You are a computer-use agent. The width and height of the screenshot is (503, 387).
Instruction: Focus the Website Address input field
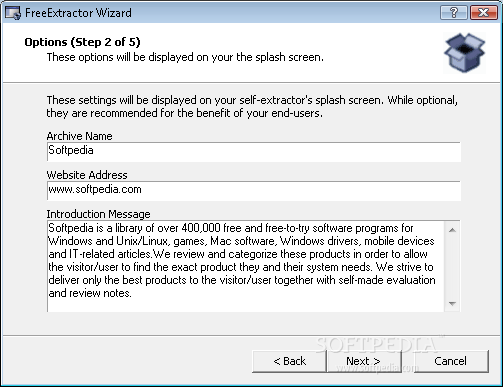click(x=254, y=191)
